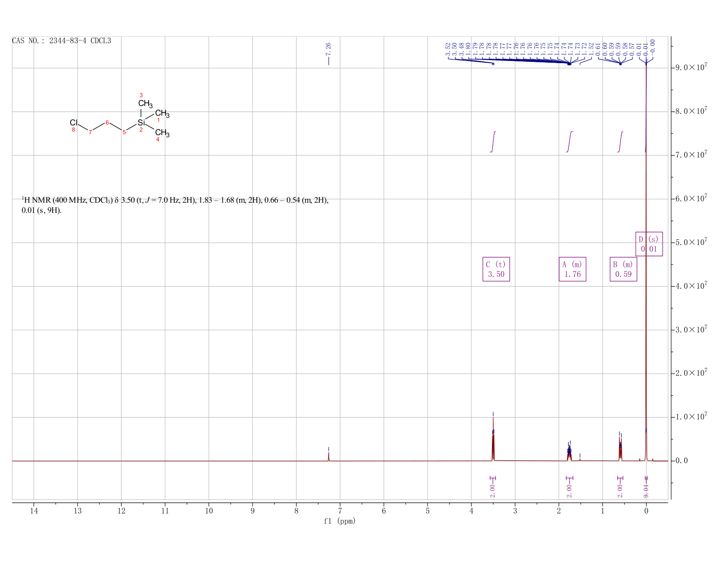Click the integral curve above the 1.76 multiplet
Screen dimensions: 728x563
(570, 142)
